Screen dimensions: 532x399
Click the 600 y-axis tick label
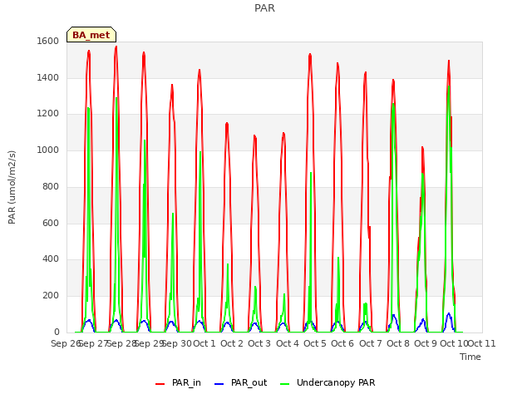point(51,223)
